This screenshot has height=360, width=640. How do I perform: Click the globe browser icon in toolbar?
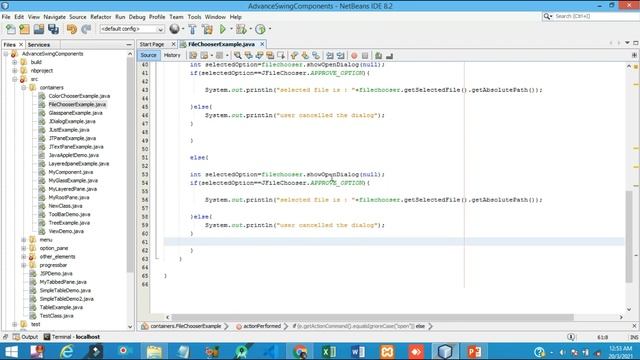click(x=174, y=29)
